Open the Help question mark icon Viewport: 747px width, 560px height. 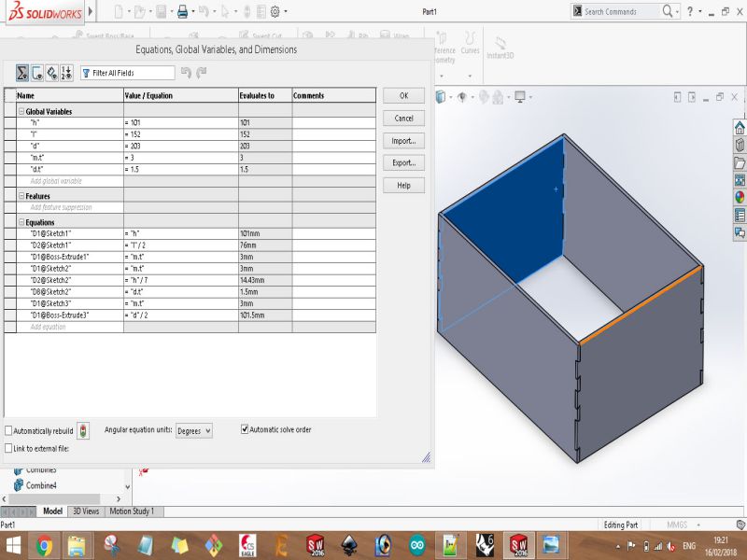[690, 12]
